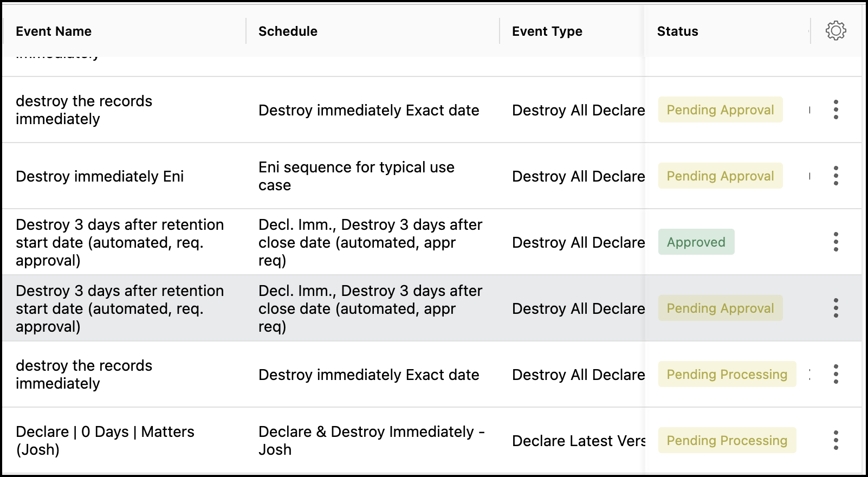The height and width of the screenshot is (477, 868).
Task: Open the three-dot menu on the Approved row
Action: (x=835, y=242)
